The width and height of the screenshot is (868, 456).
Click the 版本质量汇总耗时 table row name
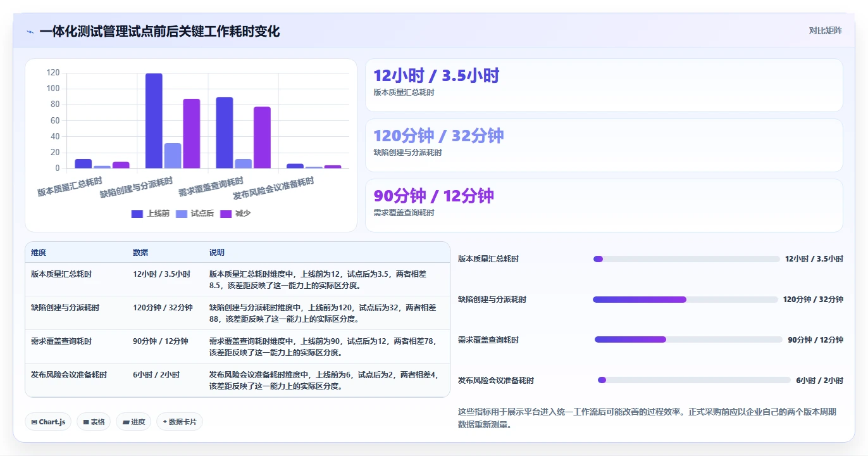coord(61,274)
